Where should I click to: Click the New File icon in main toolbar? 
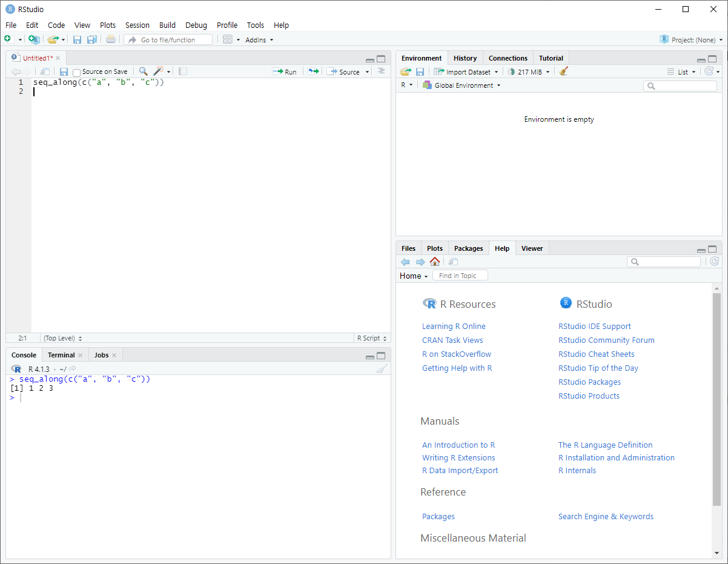(x=8, y=39)
